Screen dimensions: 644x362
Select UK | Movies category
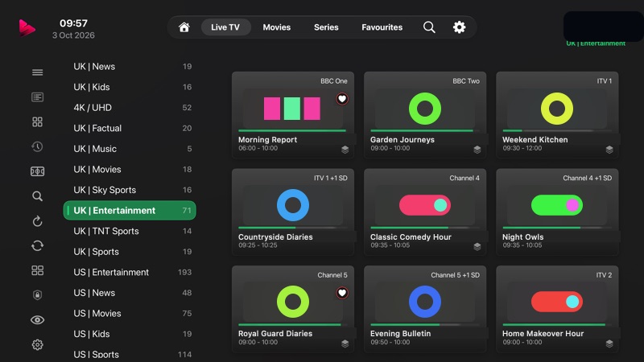[x=130, y=169]
